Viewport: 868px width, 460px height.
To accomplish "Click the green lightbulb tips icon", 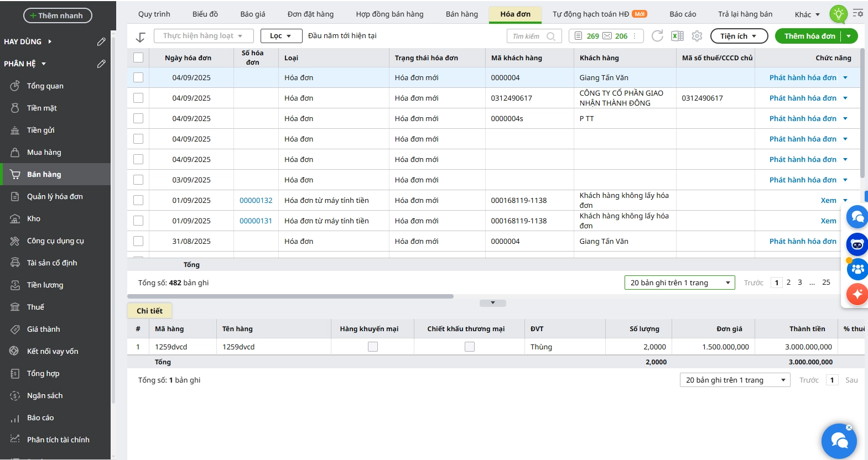I will pyautogui.click(x=838, y=14).
